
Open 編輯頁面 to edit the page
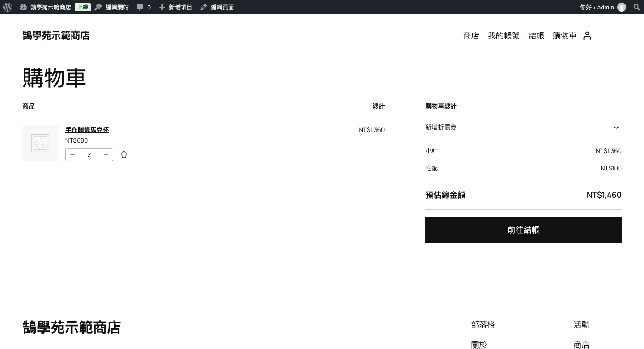[x=217, y=7]
